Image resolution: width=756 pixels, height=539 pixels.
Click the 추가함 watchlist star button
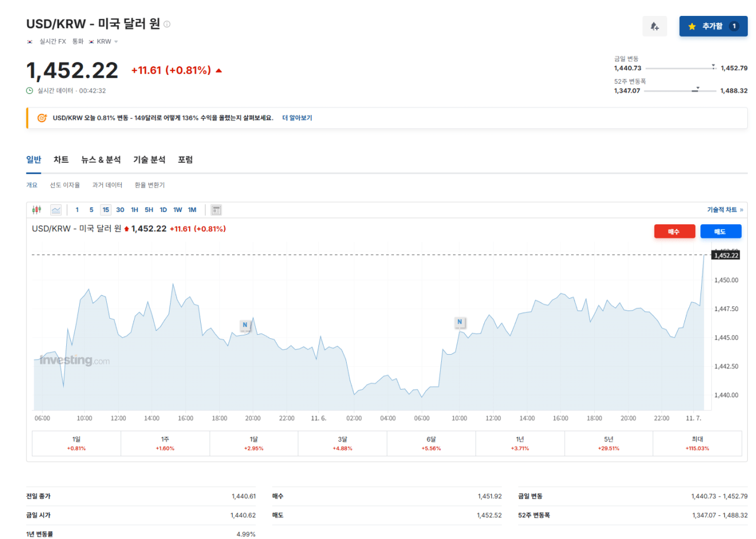click(713, 27)
